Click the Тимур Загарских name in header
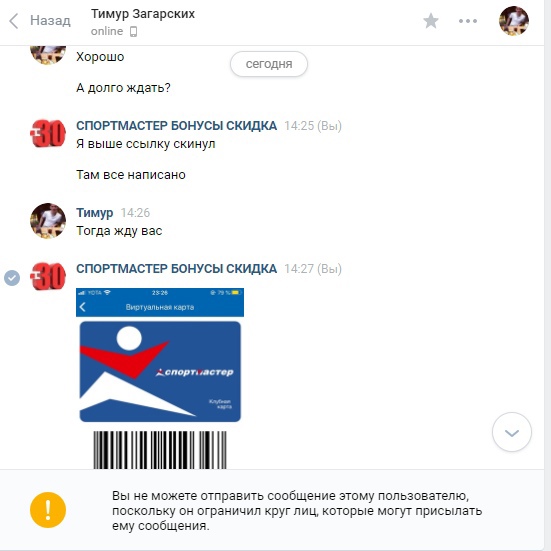 click(x=143, y=14)
